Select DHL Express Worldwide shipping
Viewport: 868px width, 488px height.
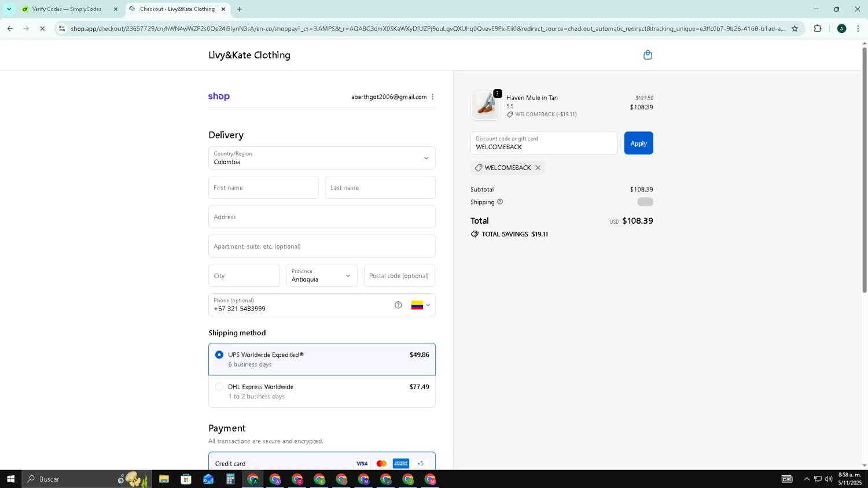[219, 387]
